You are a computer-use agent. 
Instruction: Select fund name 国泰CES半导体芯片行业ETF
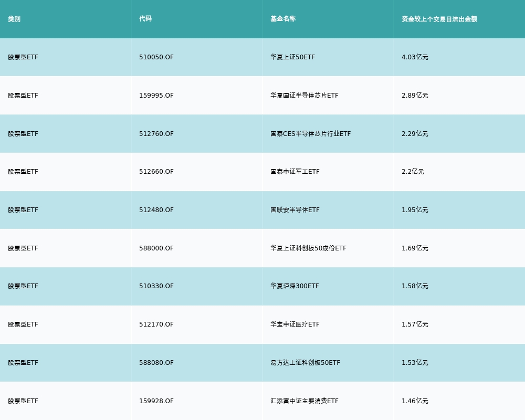coord(311,134)
